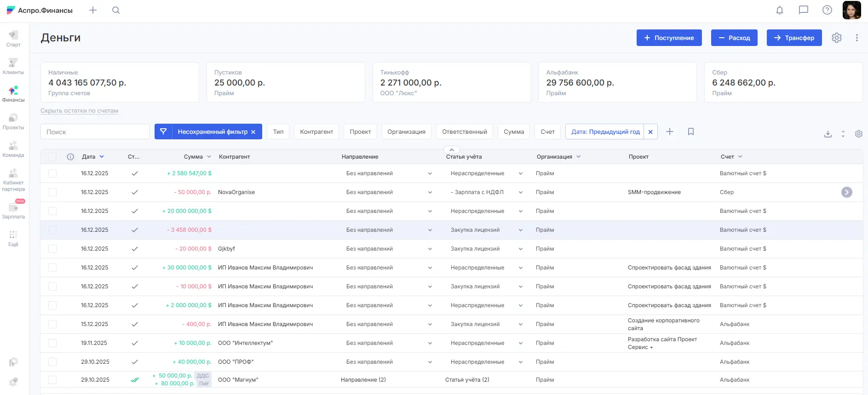The height and width of the screenshot is (395, 868).
Task: Remove the Дата: Предыдущий год filter
Action: [x=650, y=132]
